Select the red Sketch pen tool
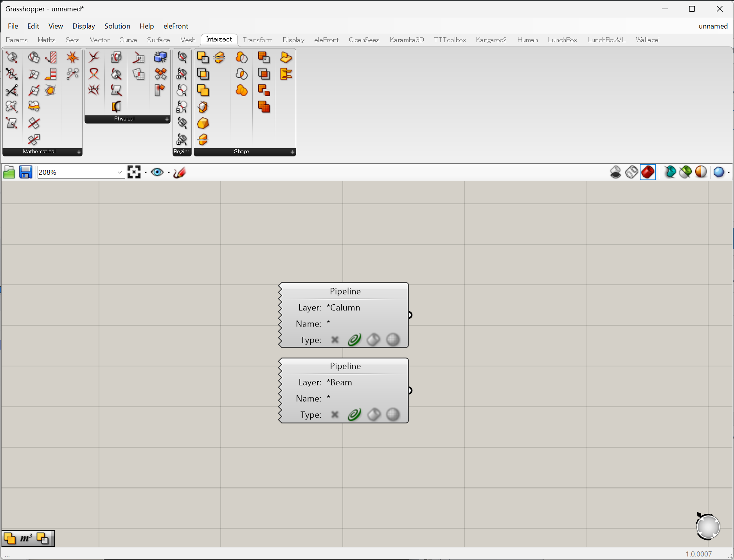 pyautogui.click(x=180, y=172)
